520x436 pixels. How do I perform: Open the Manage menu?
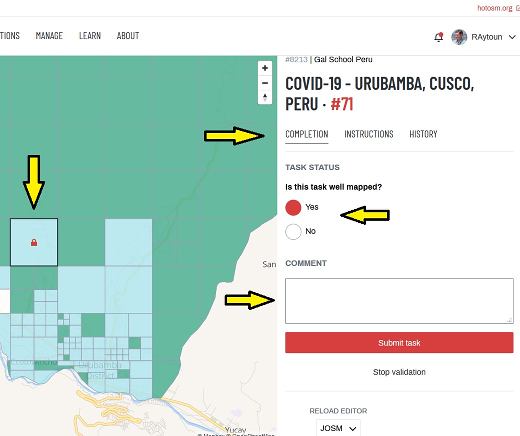(49, 36)
